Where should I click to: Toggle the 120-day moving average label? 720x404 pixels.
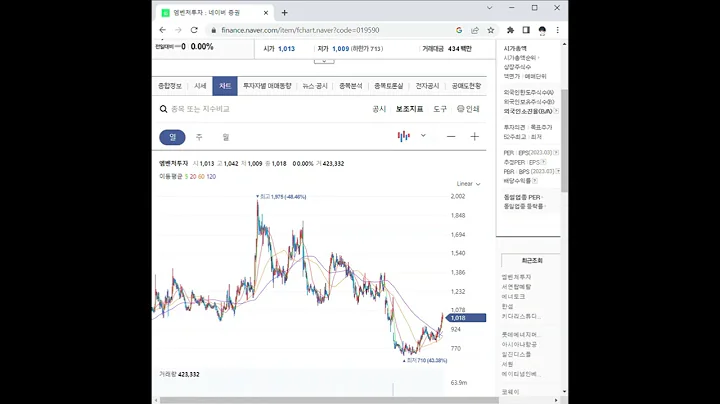pyautogui.click(x=211, y=177)
